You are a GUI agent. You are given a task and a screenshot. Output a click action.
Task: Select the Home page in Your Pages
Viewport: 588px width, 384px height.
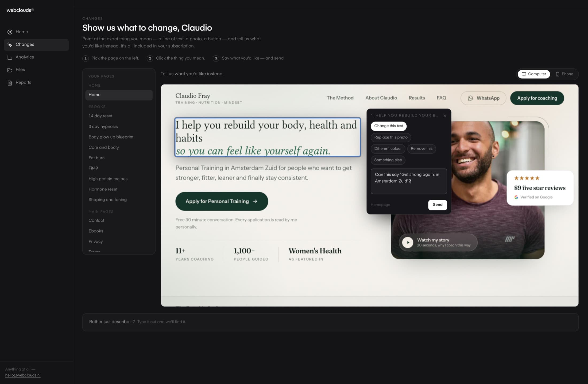[x=119, y=95]
